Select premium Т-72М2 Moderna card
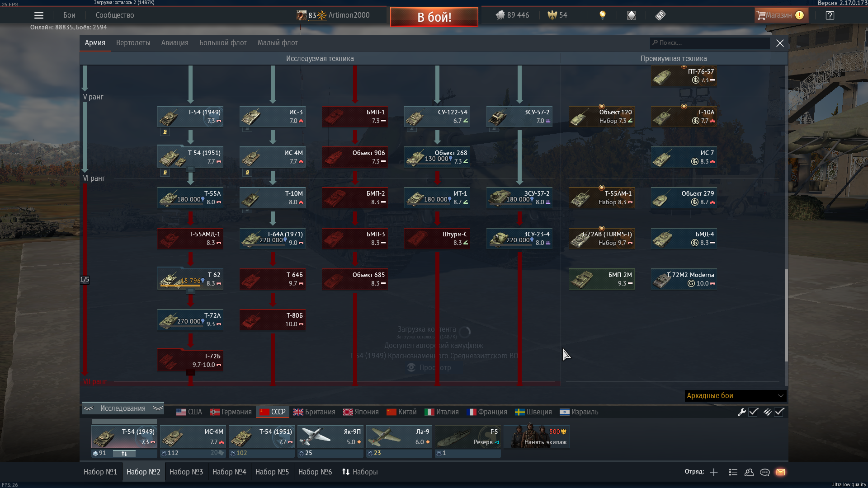 click(x=684, y=279)
